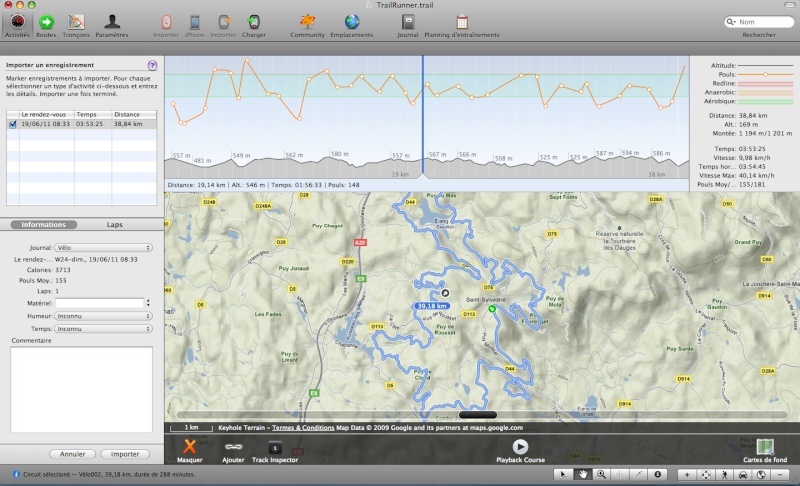800x486 pixels.
Task: Click inside the Commentaire text box
Action: (82, 390)
